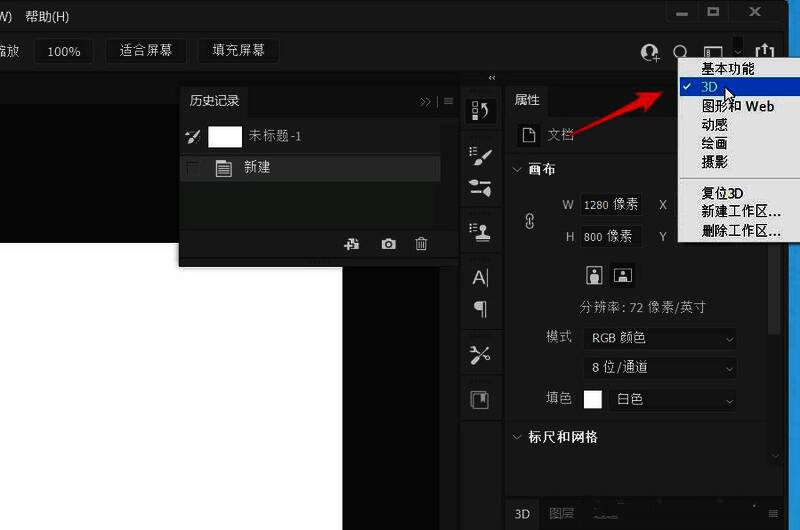The width and height of the screenshot is (800, 530).
Task: Click the 填充屏幕 button
Action: (238, 51)
